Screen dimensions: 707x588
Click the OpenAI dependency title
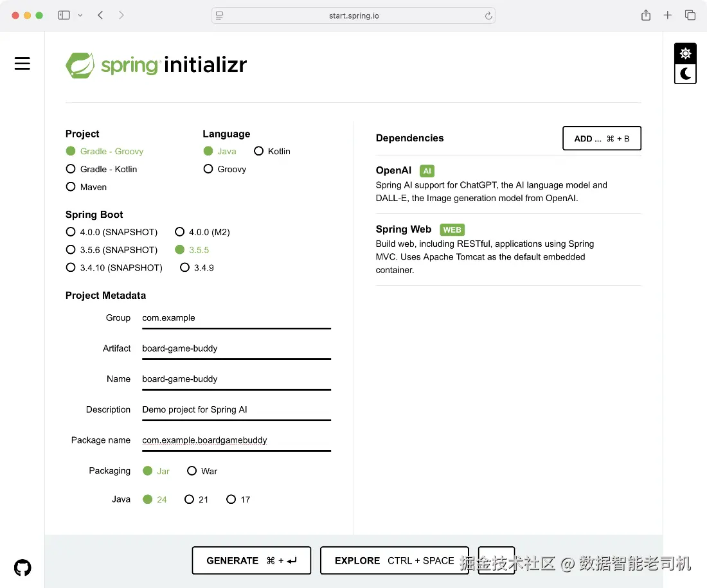tap(393, 170)
